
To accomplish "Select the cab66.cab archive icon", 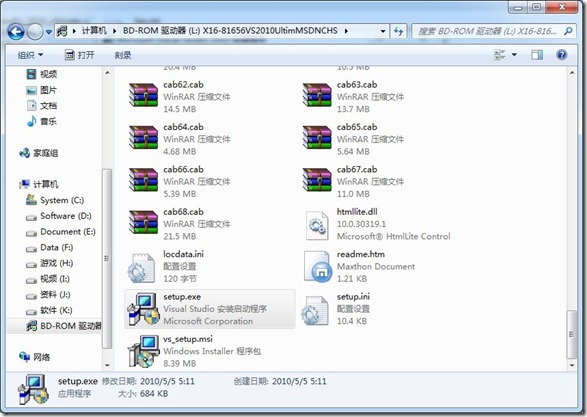I will click(143, 180).
